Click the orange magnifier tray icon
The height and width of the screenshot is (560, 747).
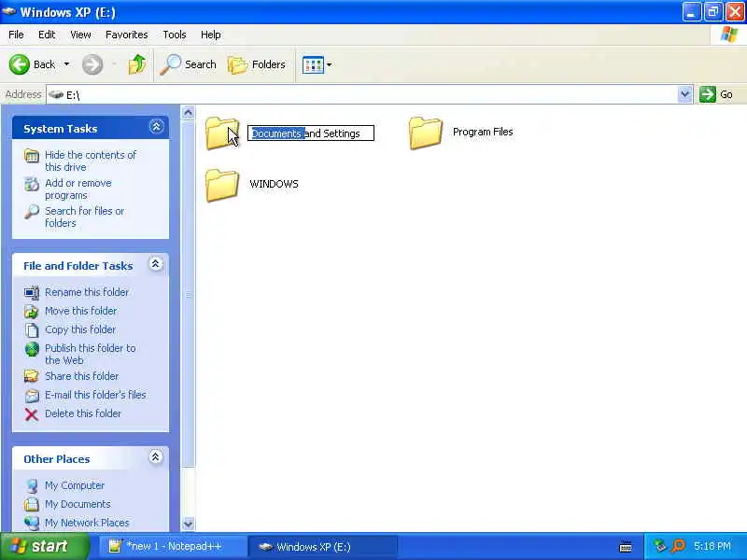point(678,546)
